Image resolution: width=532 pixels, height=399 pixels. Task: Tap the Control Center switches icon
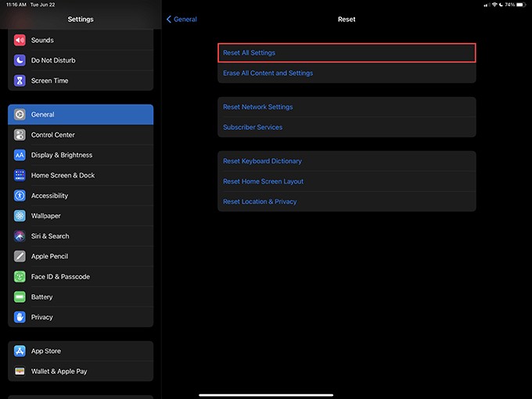[20, 135]
